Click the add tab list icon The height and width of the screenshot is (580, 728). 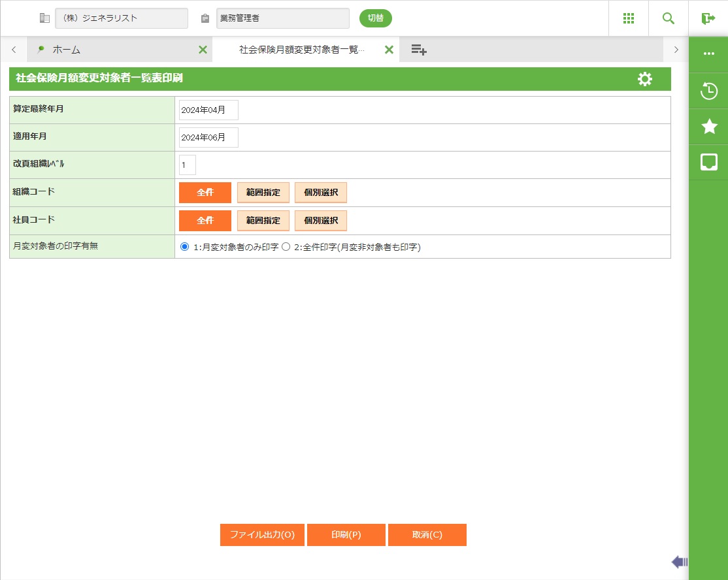click(419, 50)
